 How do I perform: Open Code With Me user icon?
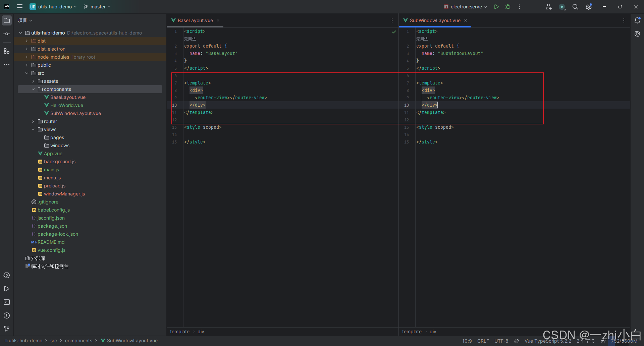[549, 7]
